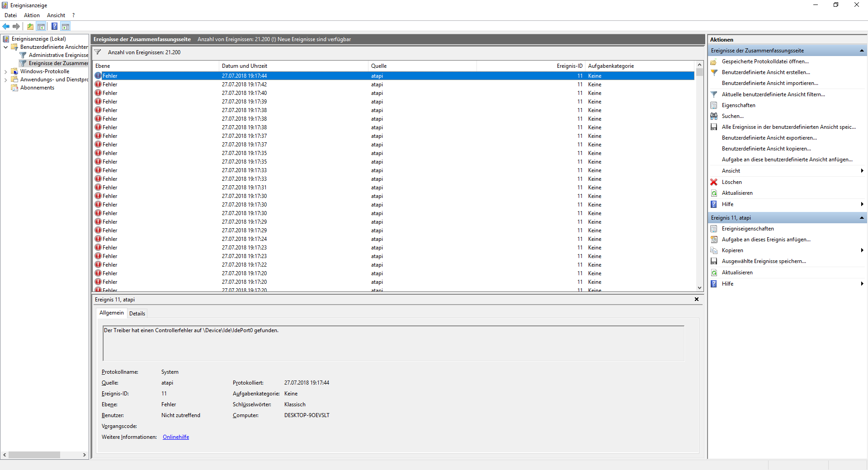Click the lower Aktualisieren refresh icon
The width and height of the screenshot is (868, 470).
[714, 273]
